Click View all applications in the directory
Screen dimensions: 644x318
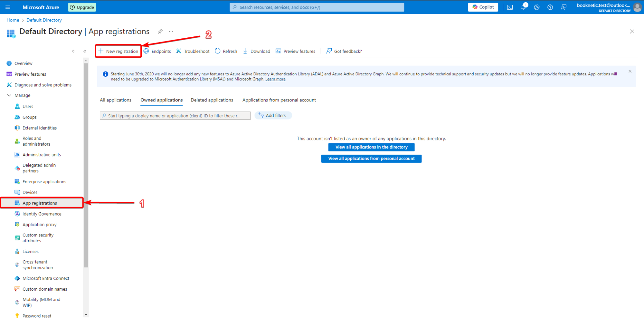pos(371,147)
